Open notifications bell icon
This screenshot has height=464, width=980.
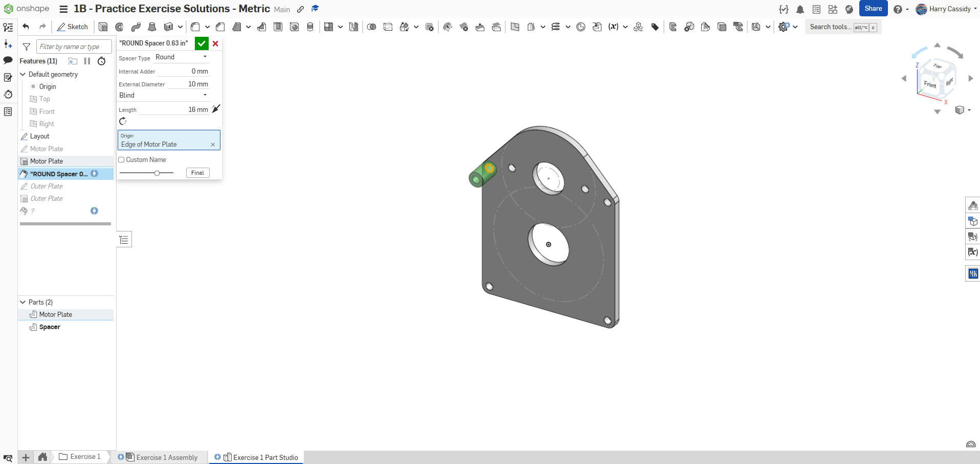800,9
